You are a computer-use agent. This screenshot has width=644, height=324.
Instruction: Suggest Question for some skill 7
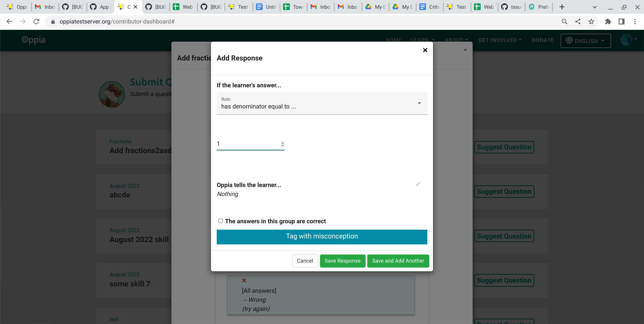click(x=504, y=280)
